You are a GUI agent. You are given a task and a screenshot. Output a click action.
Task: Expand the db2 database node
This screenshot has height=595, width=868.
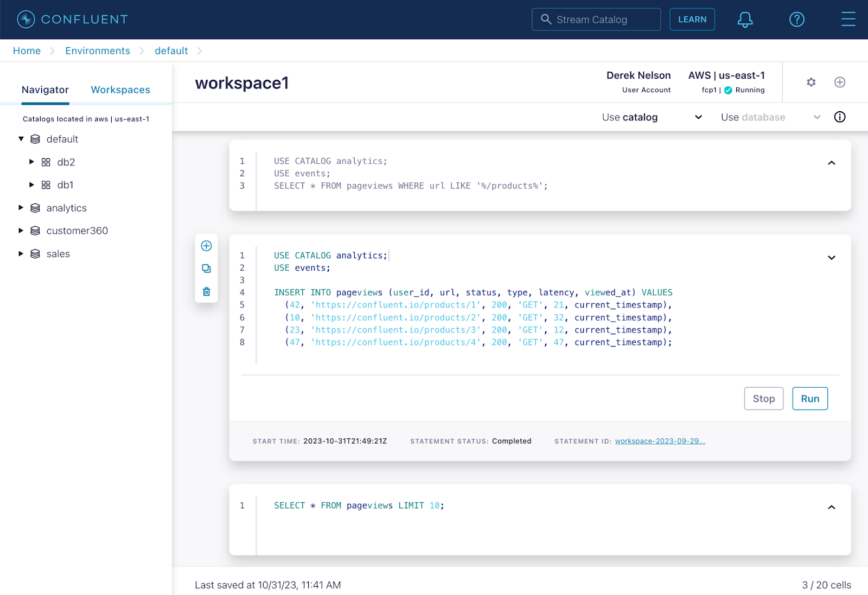click(31, 162)
